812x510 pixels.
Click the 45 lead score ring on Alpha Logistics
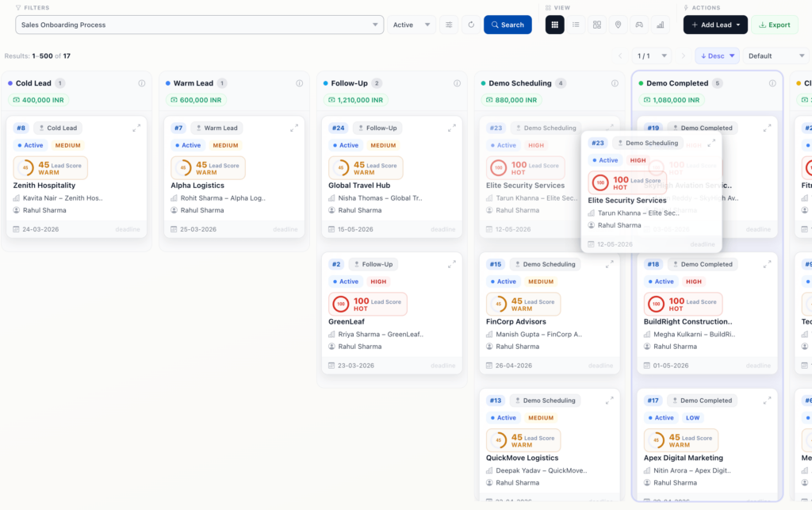[182, 168]
